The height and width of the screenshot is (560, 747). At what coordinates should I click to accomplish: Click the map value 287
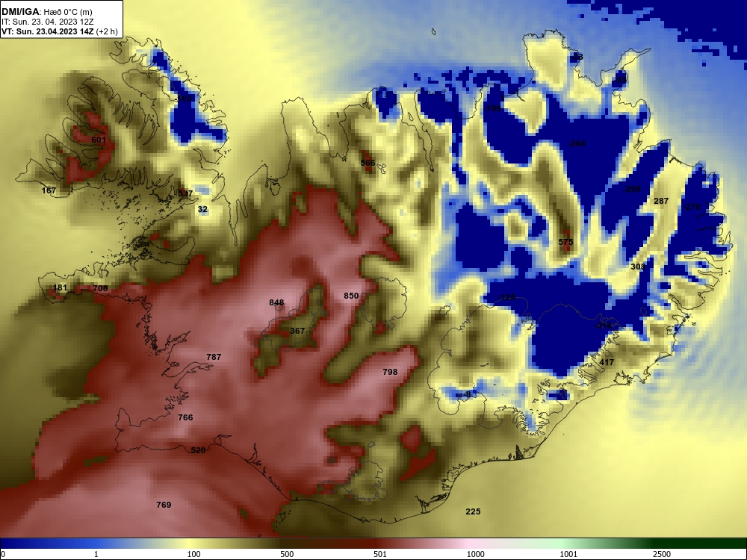coord(661,201)
